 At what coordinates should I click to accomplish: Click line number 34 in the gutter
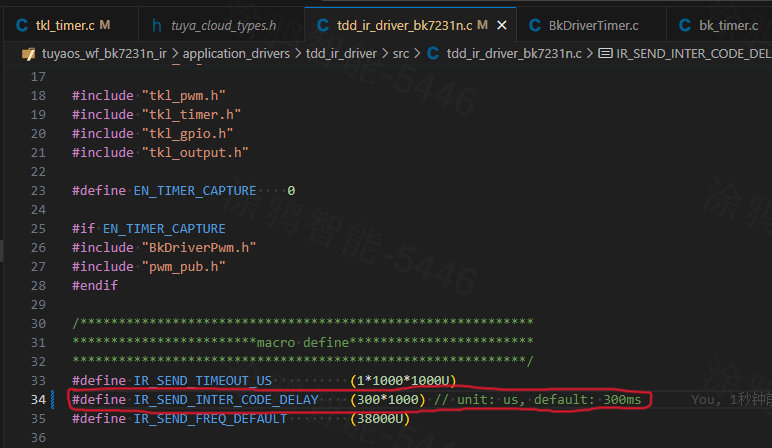39,400
